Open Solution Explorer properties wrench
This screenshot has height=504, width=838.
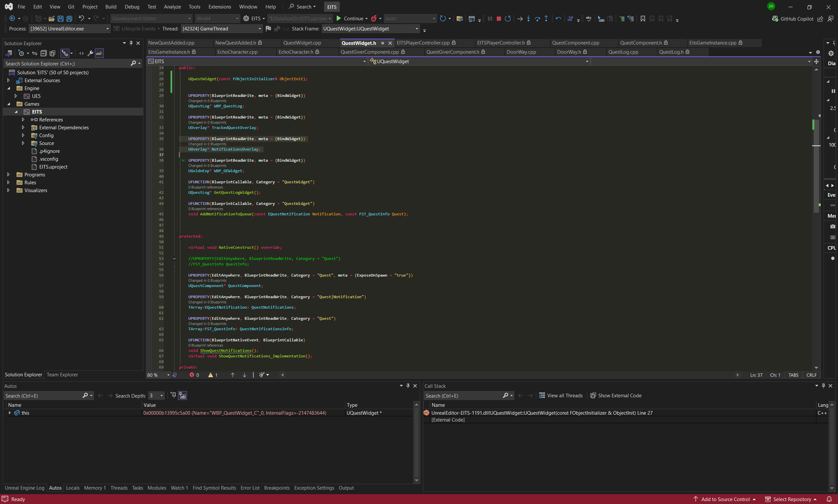click(90, 53)
